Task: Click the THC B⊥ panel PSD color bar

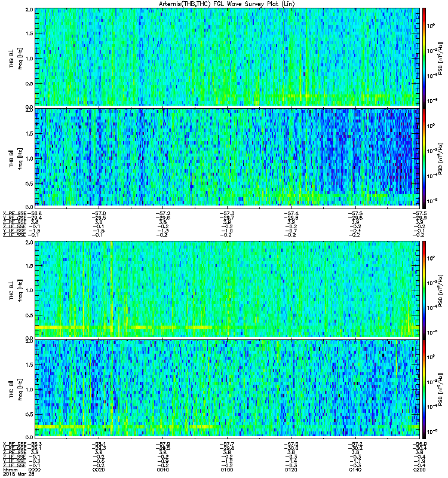Action: coord(424,290)
